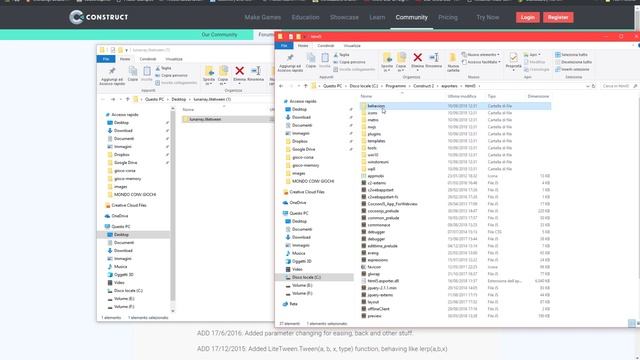Viewport: 640px width, 360px height.
Task: Click the Try Now link on Construct site
Action: click(487, 18)
